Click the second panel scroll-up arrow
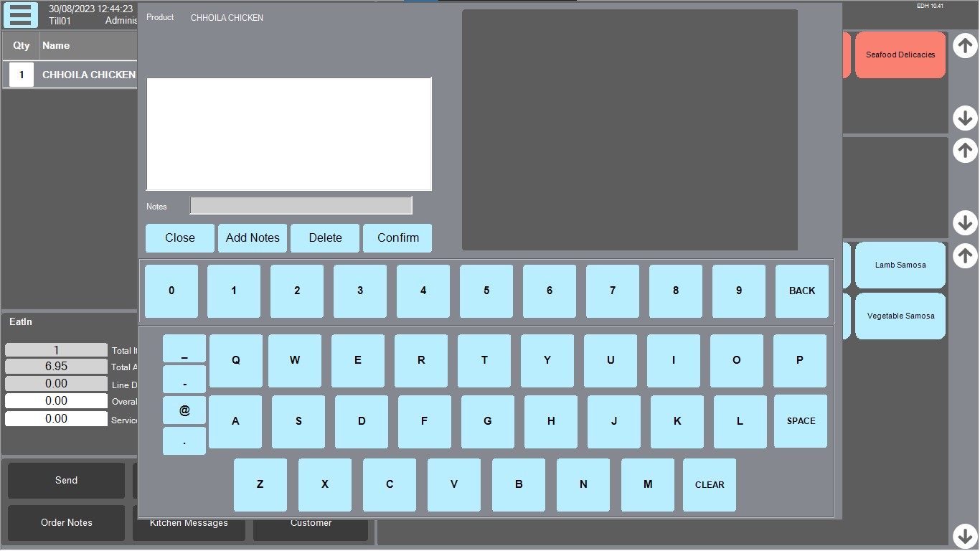Viewport: 980px width, 551px height. pos(965,151)
